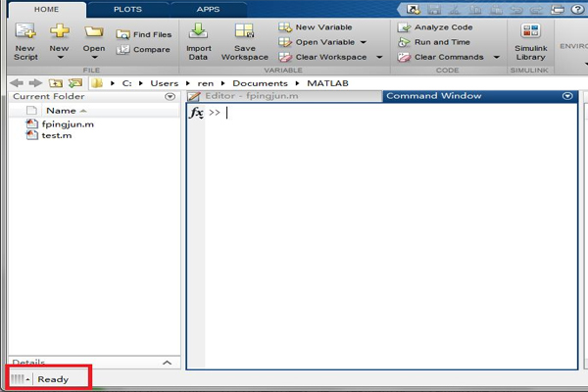Screen dimensions: 588x392
Task: Click the browse for folder icon
Action: [75, 83]
